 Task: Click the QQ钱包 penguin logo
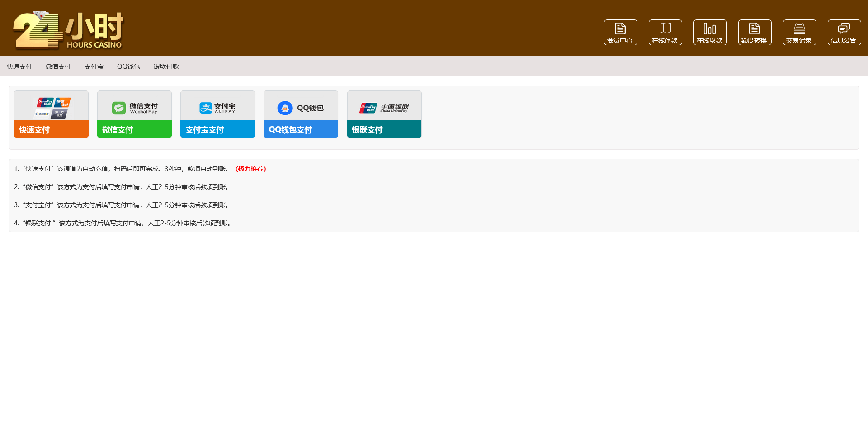285,108
